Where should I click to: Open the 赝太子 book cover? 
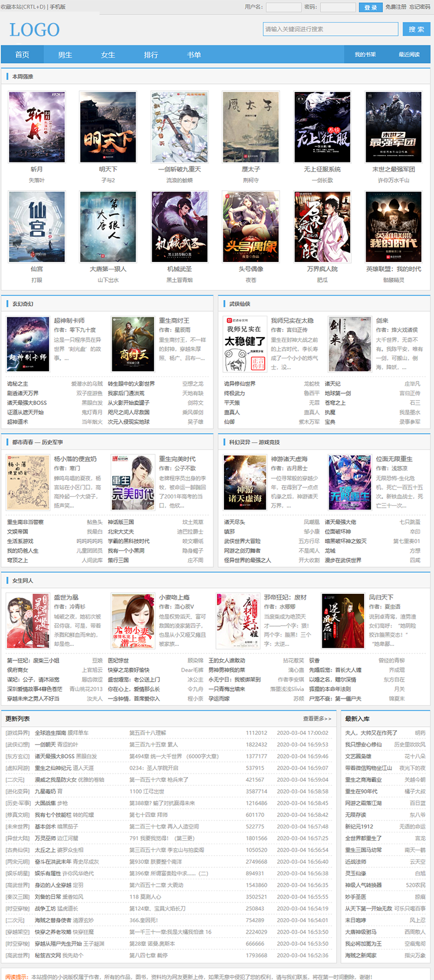click(x=251, y=127)
